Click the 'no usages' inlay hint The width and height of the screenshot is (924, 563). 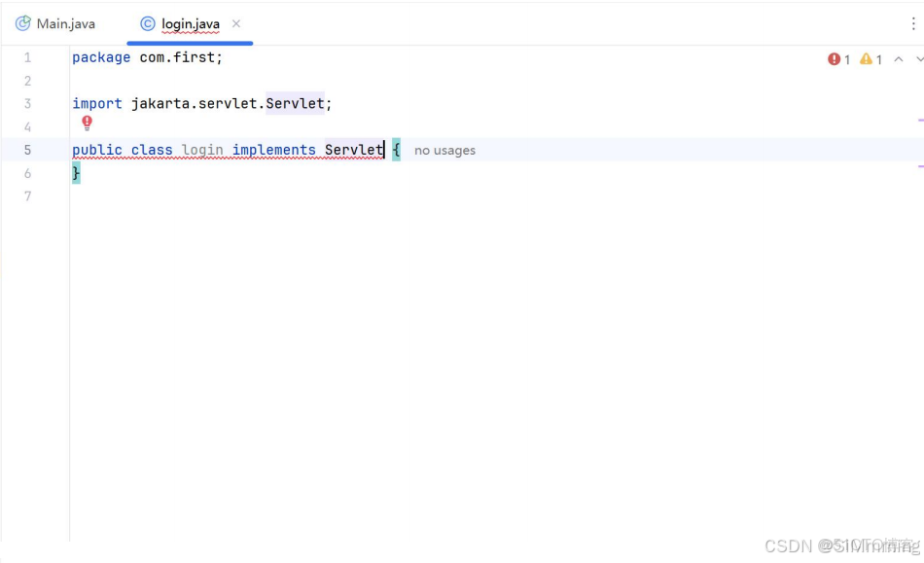(x=444, y=150)
